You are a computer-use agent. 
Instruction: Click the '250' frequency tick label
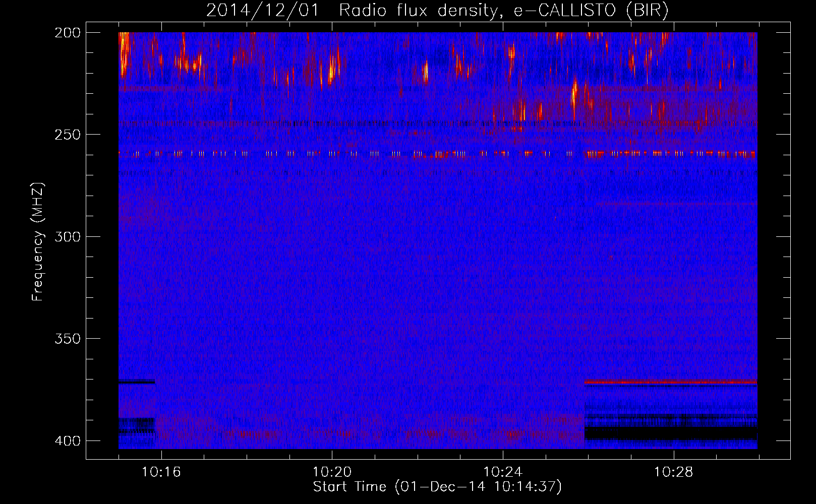[x=67, y=135]
